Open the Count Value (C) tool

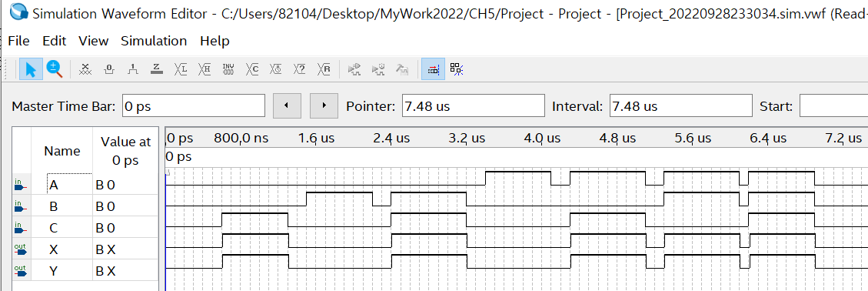(252, 69)
